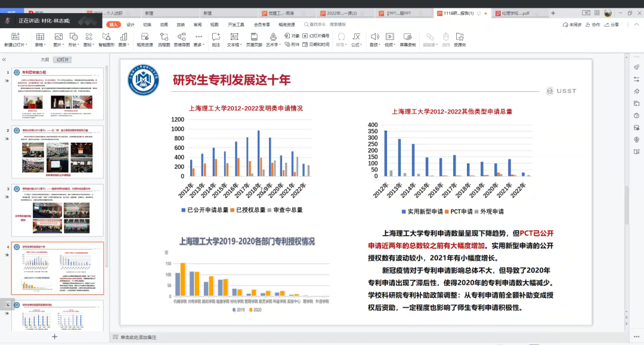Add a slide with the plus button below thumbnails
The height and width of the screenshot is (345, 644).
point(55,337)
